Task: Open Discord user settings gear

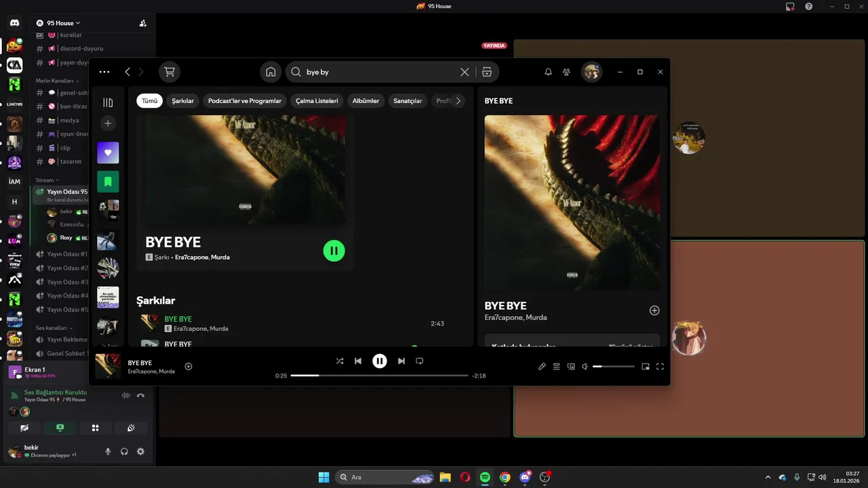Action: coord(140,451)
